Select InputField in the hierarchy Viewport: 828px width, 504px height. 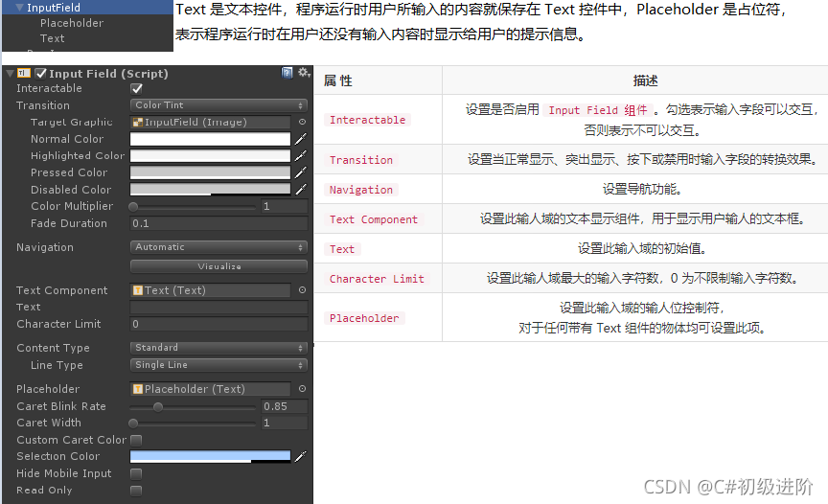pyautogui.click(x=54, y=8)
